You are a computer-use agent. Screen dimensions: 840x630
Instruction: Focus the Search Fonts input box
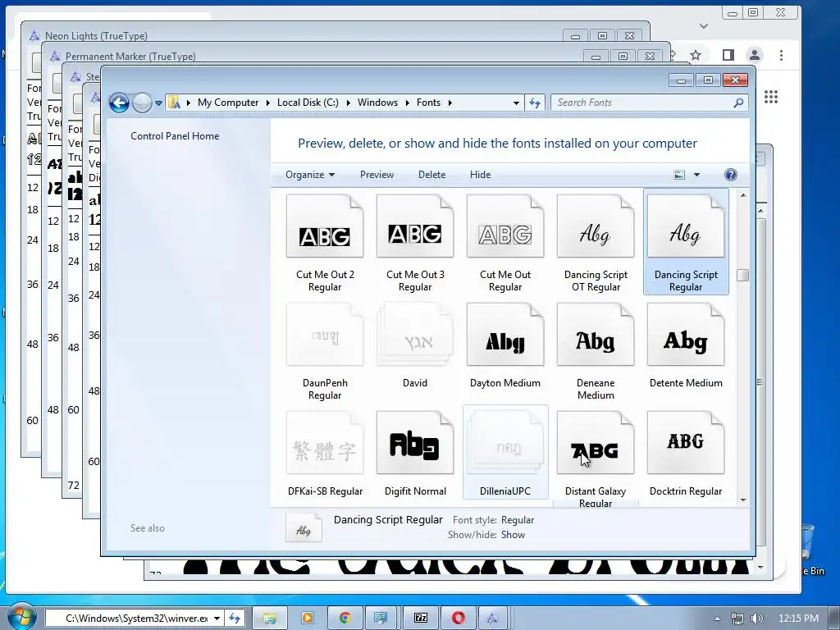643,103
